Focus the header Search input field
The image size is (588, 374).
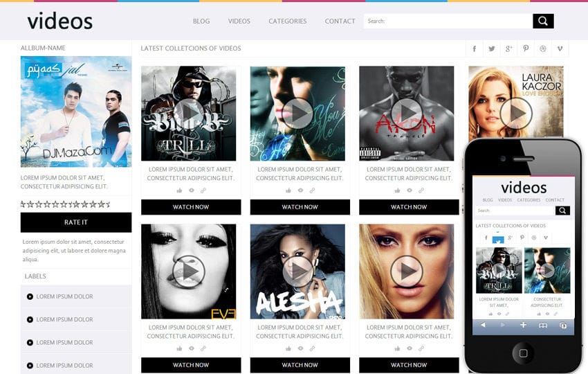coord(448,21)
